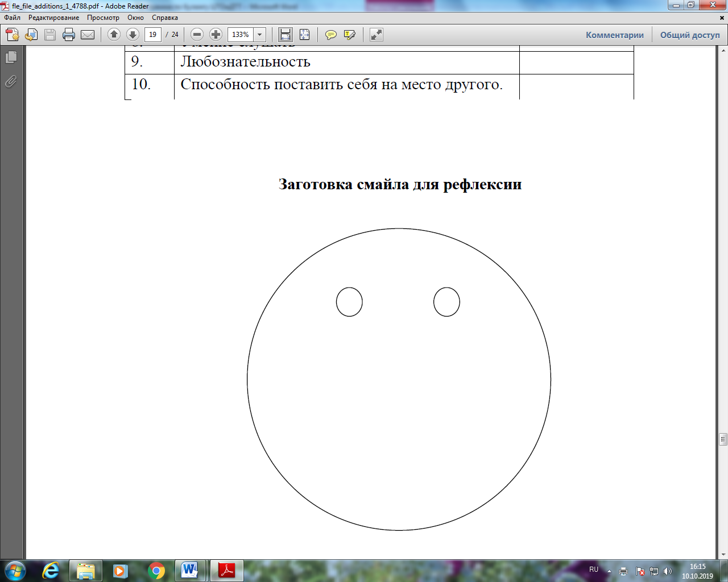Click the convert/export file toolbar icon
Screen dimensions: 728x582
(31, 35)
